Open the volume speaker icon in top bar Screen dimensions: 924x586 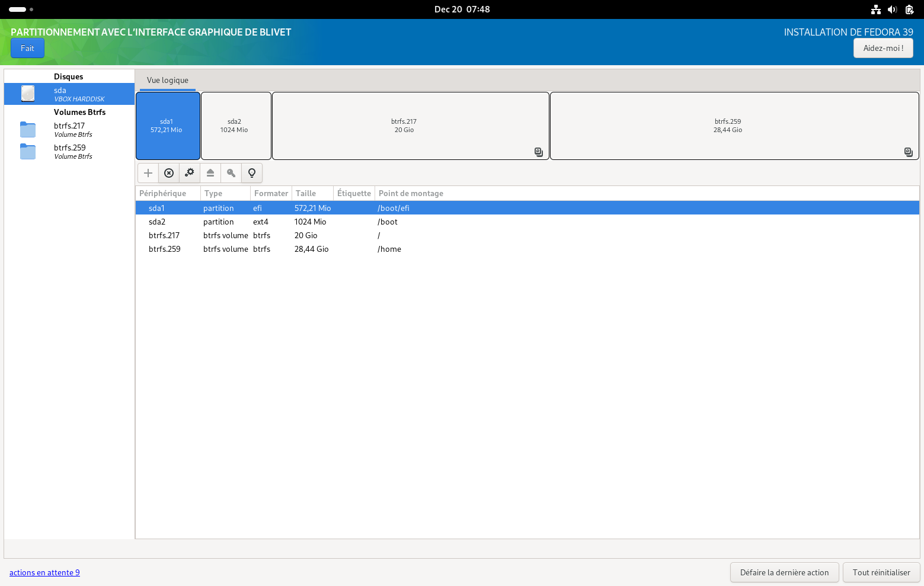point(892,9)
